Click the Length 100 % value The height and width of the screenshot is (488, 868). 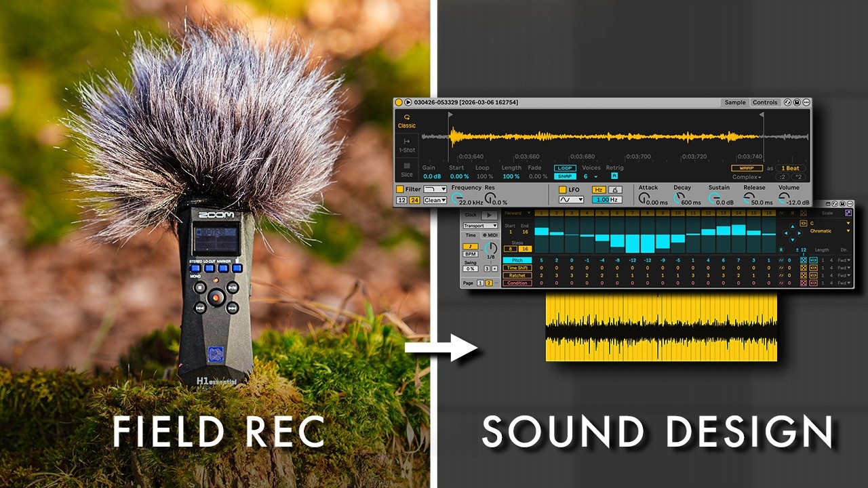click(511, 176)
